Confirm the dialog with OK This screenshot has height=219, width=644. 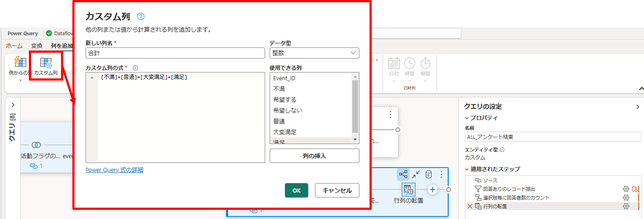[x=296, y=190]
